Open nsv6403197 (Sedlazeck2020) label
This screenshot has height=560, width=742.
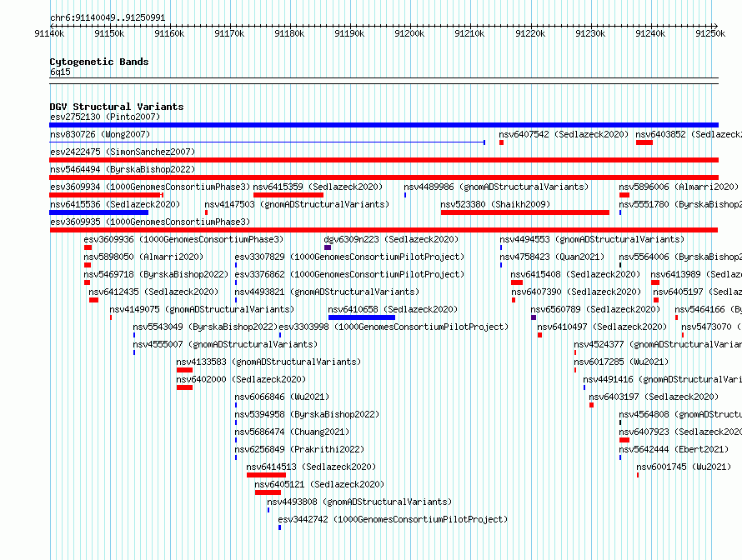[x=654, y=397]
